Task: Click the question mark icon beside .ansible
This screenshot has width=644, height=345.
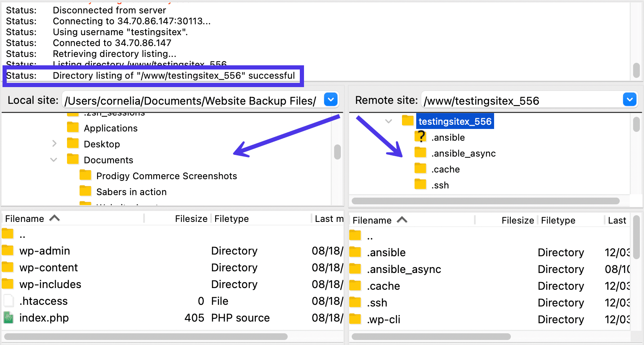Action: coord(420,137)
